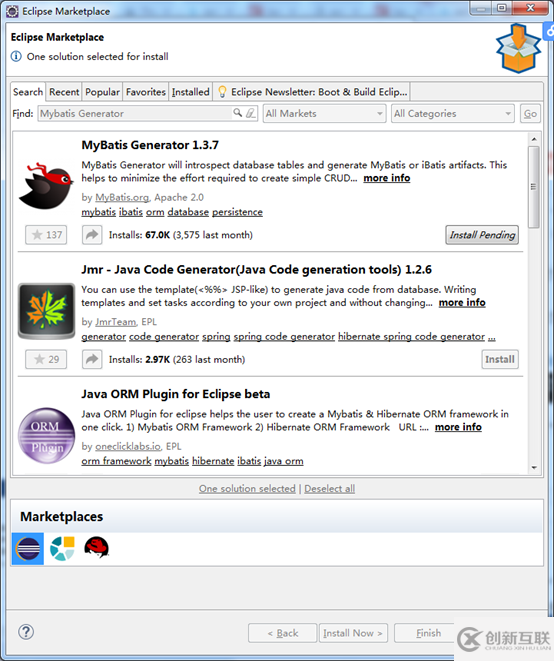The height and width of the screenshot is (661, 554).
Task: Favorite MyBatis Generator with star 137
Action: click(x=46, y=235)
